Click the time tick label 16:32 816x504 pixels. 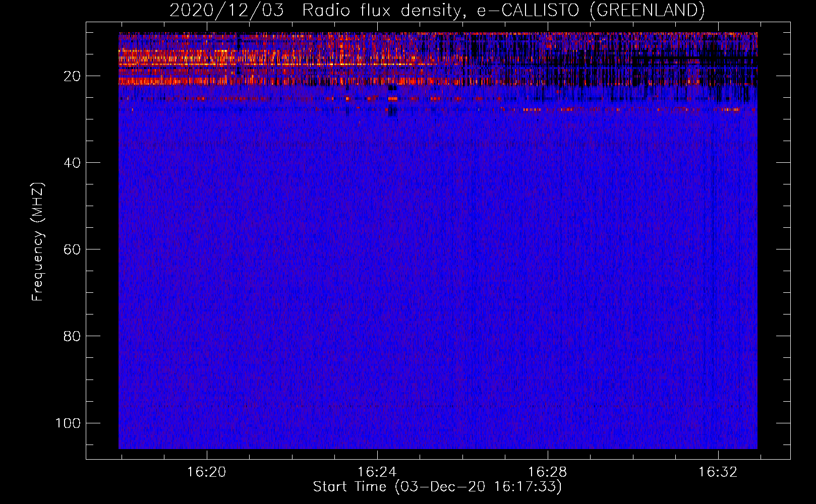coord(718,472)
